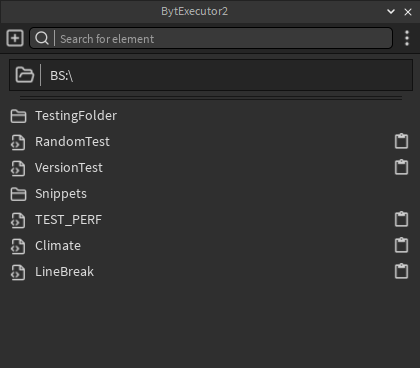Click the BS:\ path text

62,76
